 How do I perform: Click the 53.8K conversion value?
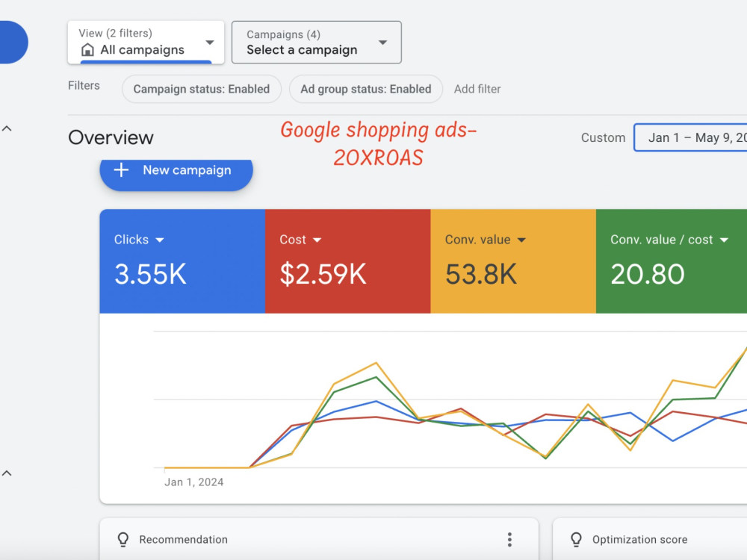pyautogui.click(x=481, y=274)
